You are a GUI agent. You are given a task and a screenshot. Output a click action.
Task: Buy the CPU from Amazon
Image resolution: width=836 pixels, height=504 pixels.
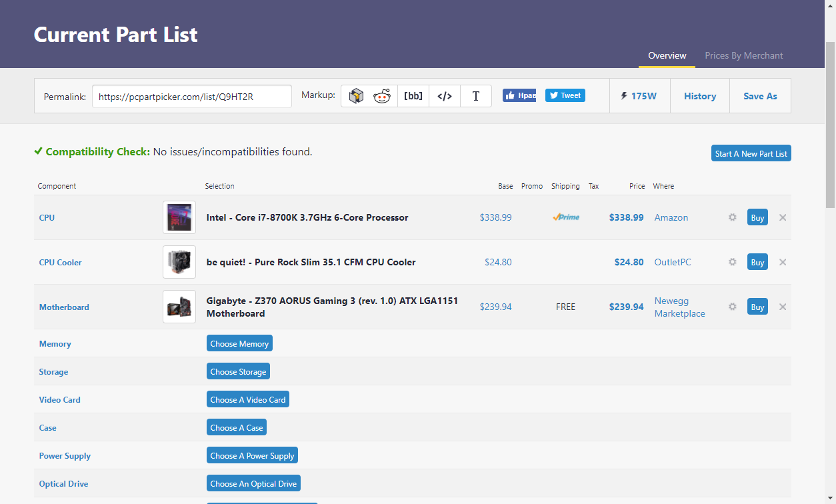point(757,217)
